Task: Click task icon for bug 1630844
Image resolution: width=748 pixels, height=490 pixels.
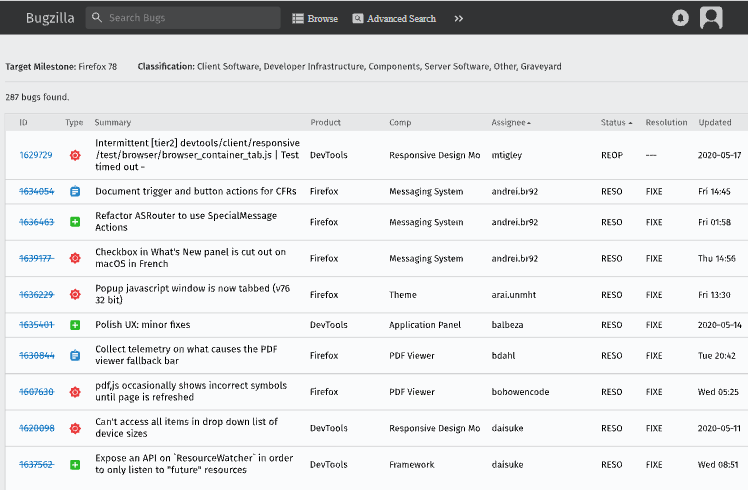Action: click(x=75, y=355)
